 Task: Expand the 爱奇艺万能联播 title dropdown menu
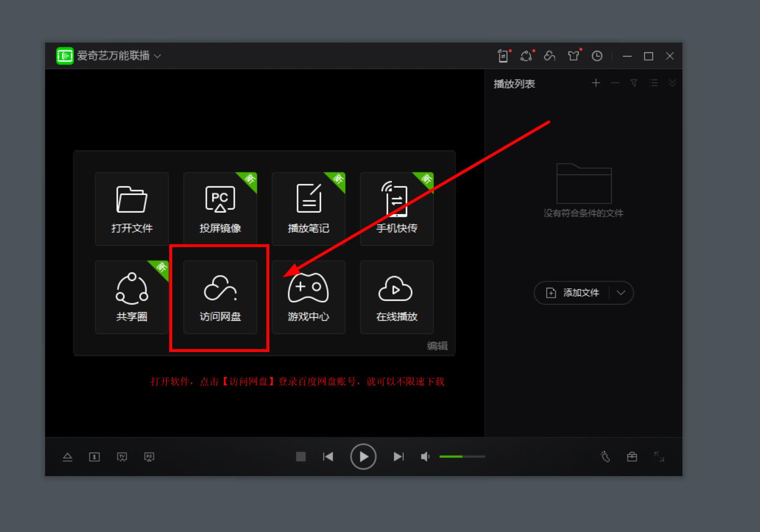tap(157, 56)
